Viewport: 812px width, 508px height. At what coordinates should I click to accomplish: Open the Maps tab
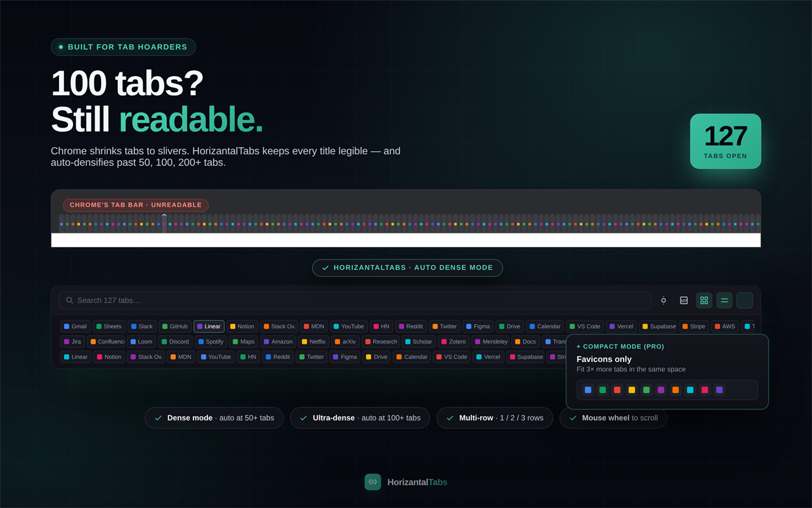click(244, 342)
